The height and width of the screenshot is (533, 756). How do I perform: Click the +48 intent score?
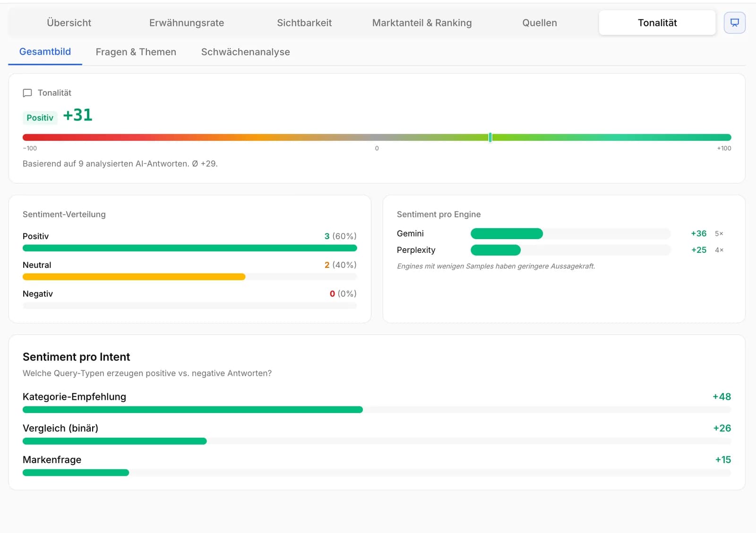coord(722,397)
